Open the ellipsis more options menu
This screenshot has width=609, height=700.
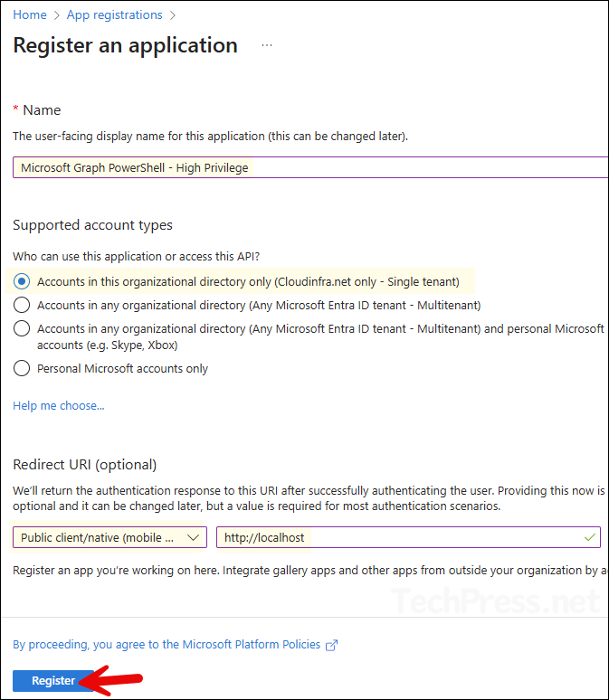pos(267,45)
